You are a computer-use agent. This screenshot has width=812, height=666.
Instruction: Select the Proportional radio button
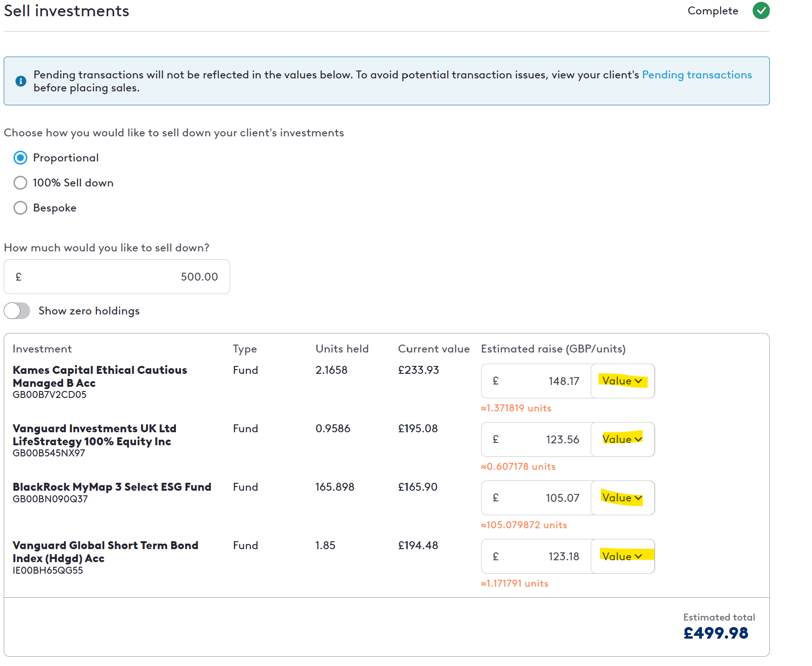[20, 158]
